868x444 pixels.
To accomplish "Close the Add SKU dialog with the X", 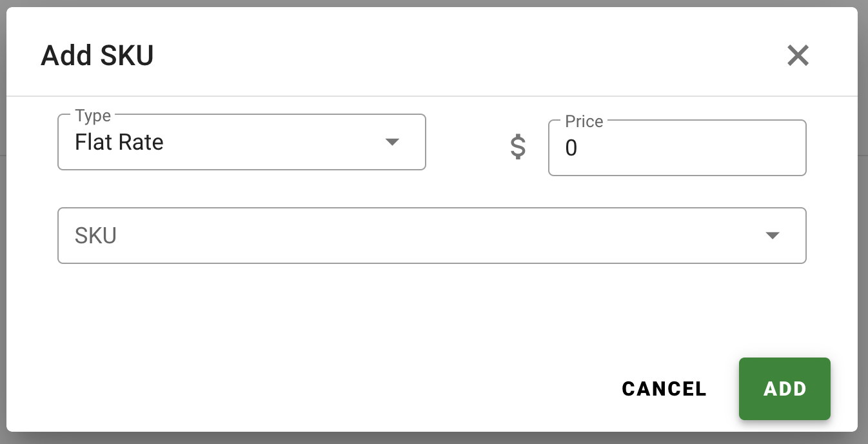I will 798,55.
